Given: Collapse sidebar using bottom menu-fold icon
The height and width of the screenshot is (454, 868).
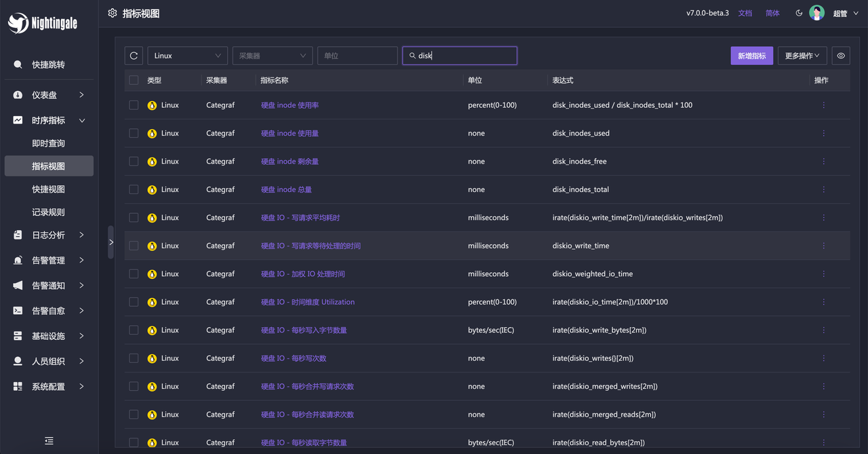Looking at the screenshot, I should (49, 440).
